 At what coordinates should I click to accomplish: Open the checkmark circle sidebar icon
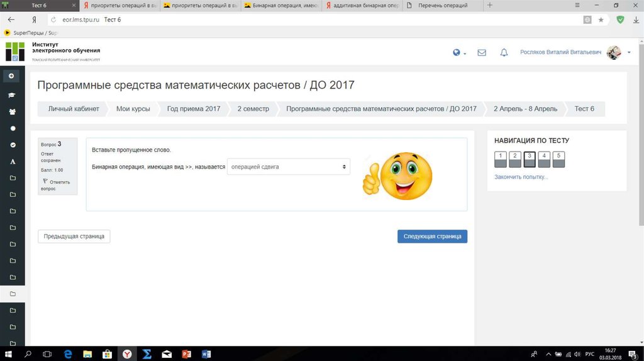(13, 145)
